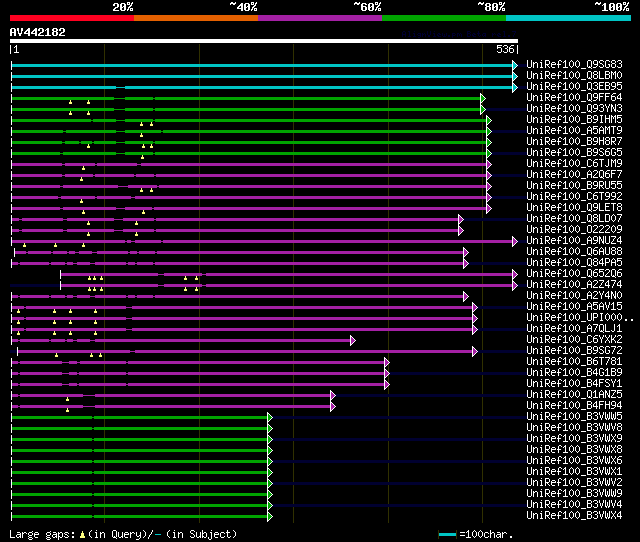Click the UniRef100_B9RU55 hit name
The width and height of the screenshot is (640, 542).
pyautogui.click(x=574, y=186)
